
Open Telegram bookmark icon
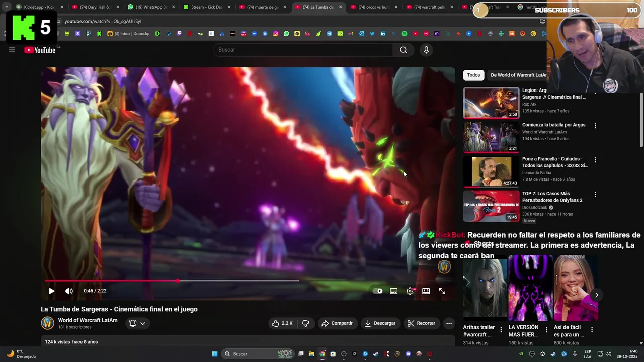pos(329,34)
